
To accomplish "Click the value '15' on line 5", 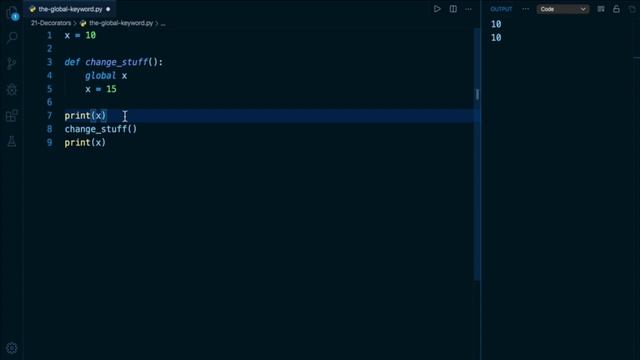I will pyautogui.click(x=111, y=89).
